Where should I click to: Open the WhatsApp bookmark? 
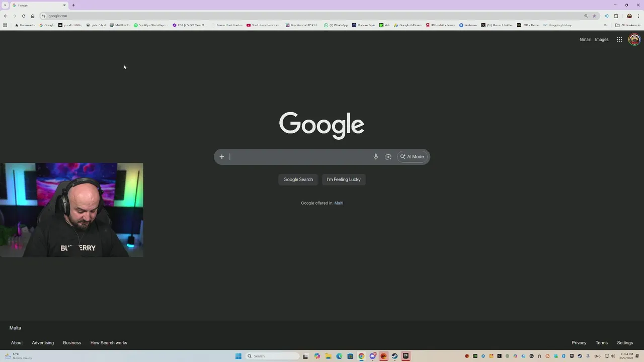(336, 25)
